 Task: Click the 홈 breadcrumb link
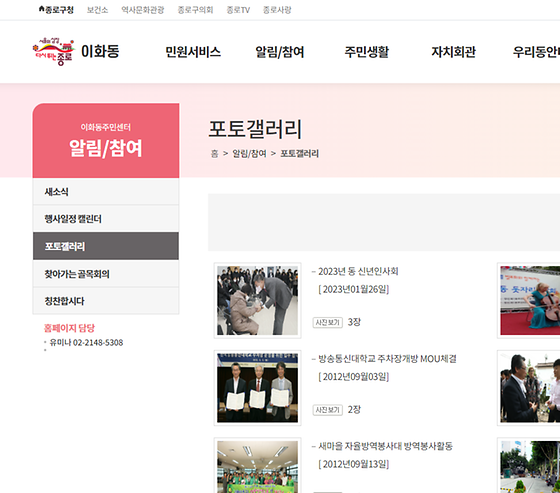[214, 154]
